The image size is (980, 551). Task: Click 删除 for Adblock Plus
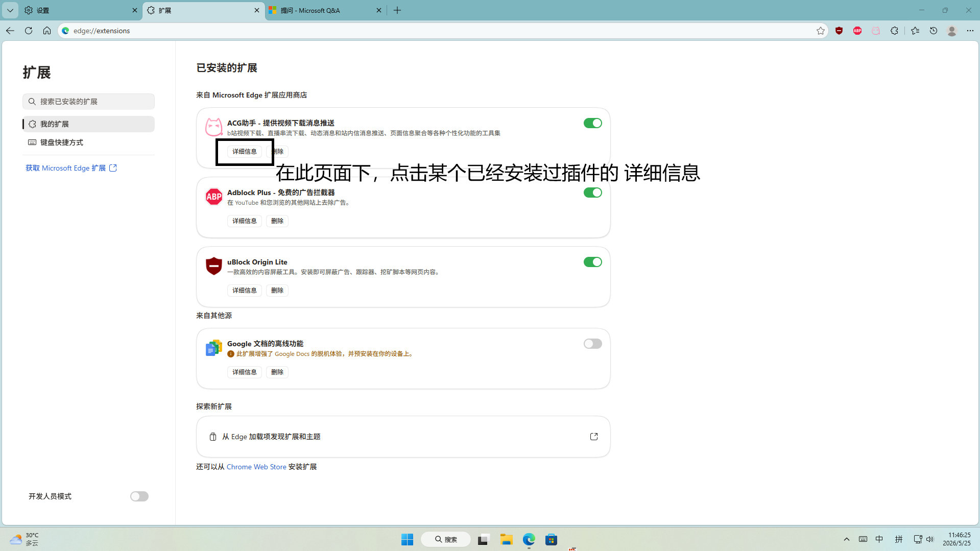(277, 221)
